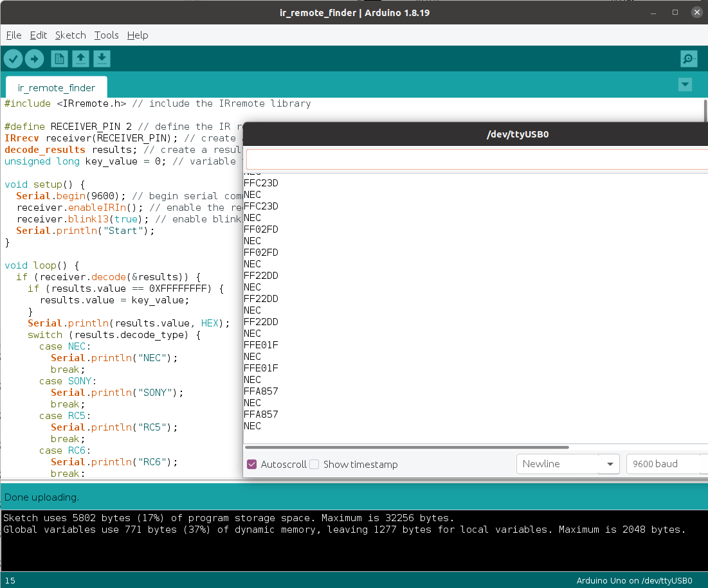708x588 pixels.
Task: Click the case SONY: code line
Action: [68, 381]
